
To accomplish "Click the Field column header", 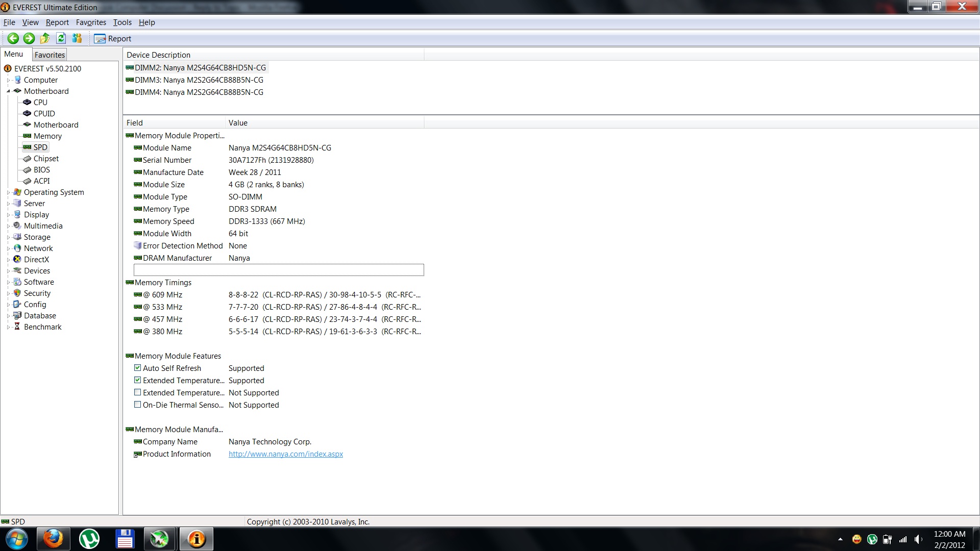I will (x=174, y=123).
